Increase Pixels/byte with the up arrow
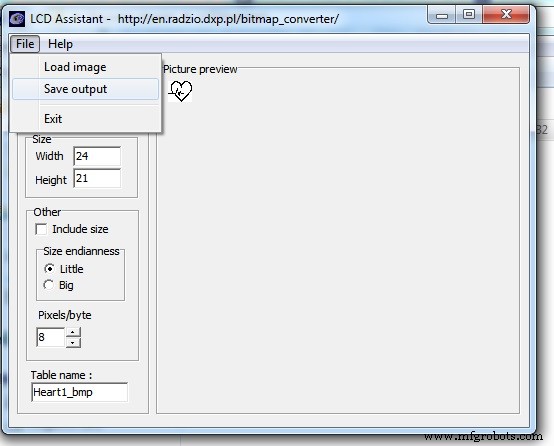554x446 pixels. point(73,332)
